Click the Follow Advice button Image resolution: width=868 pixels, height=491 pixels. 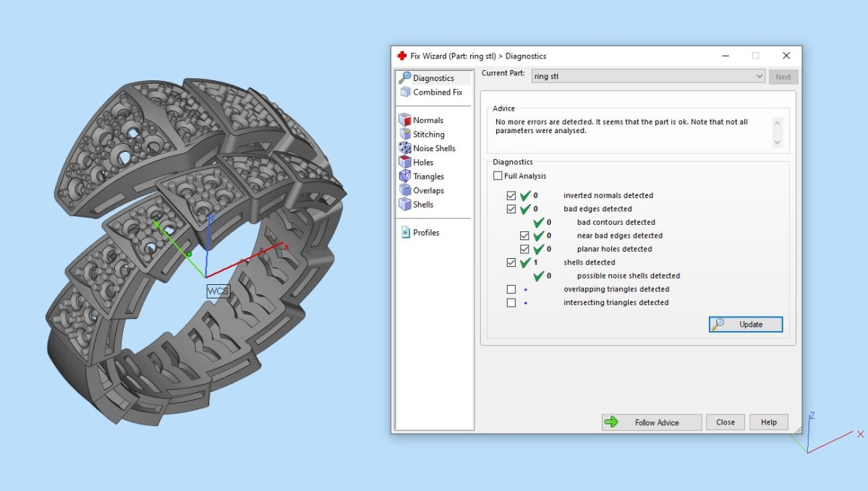[651, 422]
